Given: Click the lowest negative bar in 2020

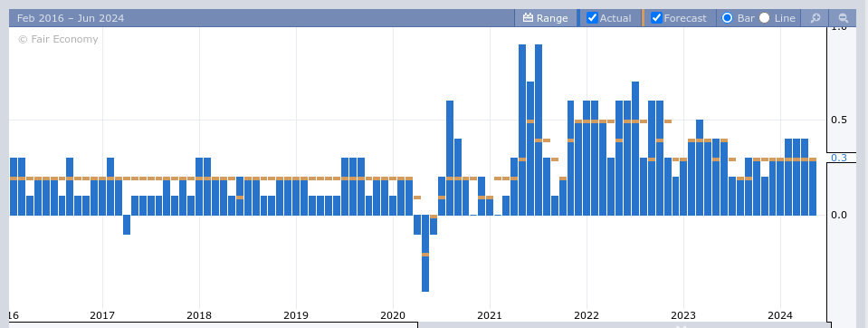Looking at the screenshot, I should [x=425, y=253].
